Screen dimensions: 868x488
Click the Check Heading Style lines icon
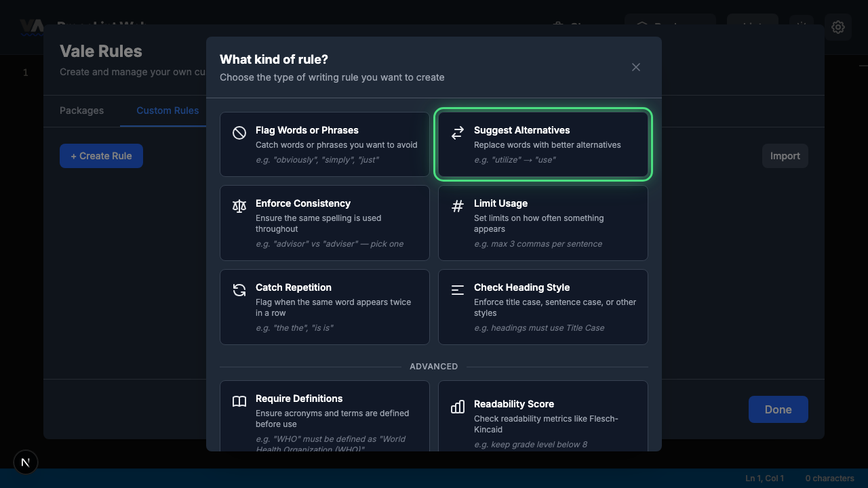[458, 290]
